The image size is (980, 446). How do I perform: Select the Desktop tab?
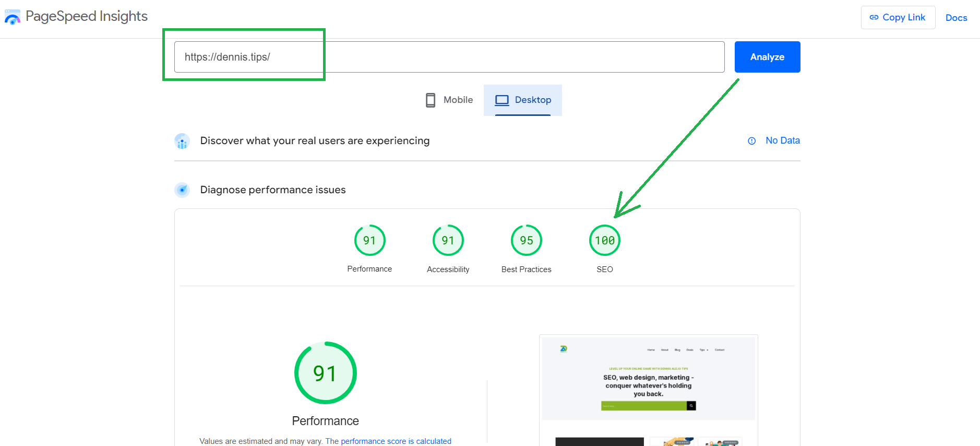523,100
